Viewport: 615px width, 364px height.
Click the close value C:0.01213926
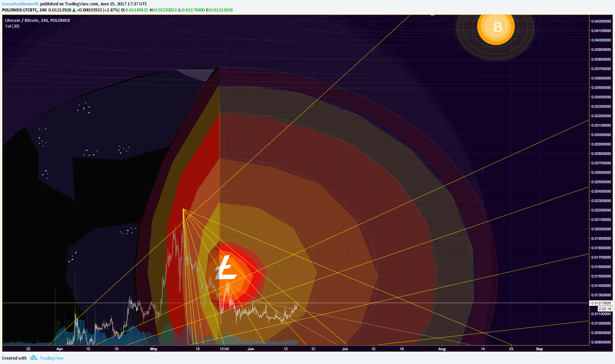click(x=219, y=10)
